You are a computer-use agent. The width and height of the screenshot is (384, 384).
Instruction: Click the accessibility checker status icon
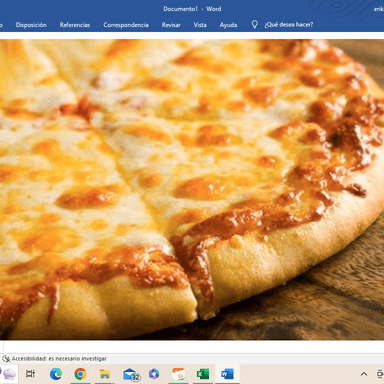[x=6, y=359]
